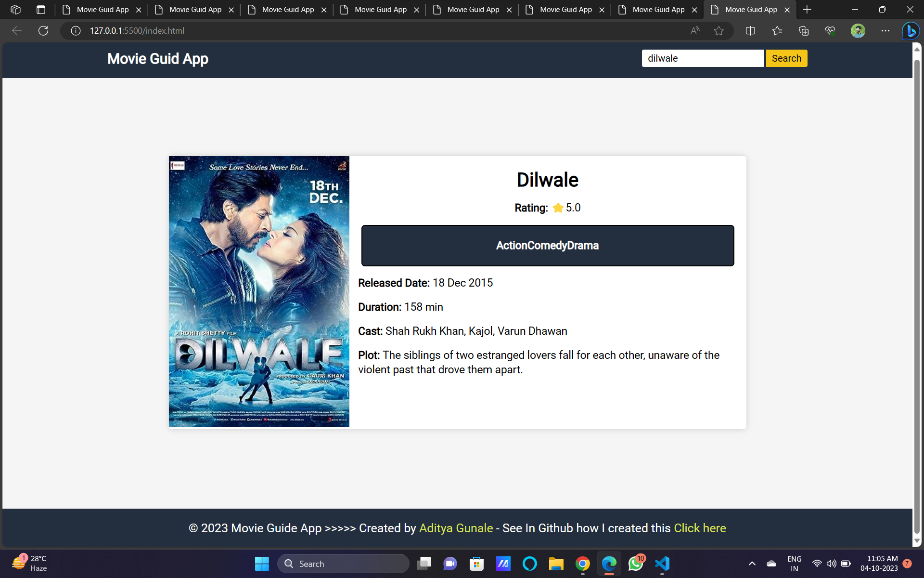Open the Click here GitHub link
Screen dimensions: 924x578
point(700,528)
